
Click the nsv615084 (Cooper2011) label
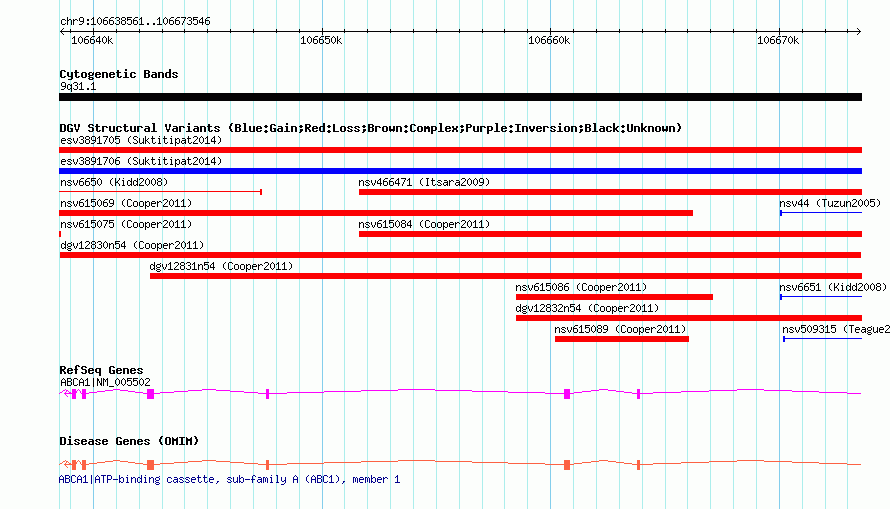424,224
